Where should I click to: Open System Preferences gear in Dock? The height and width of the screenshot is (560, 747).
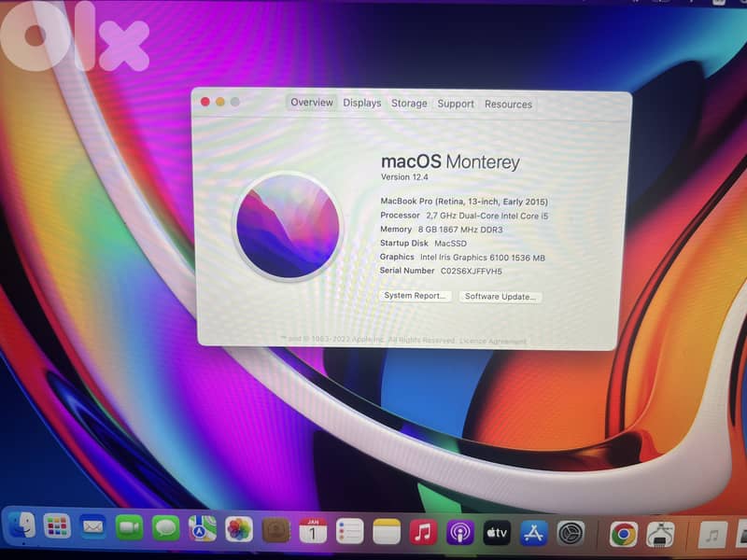tap(571, 534)
